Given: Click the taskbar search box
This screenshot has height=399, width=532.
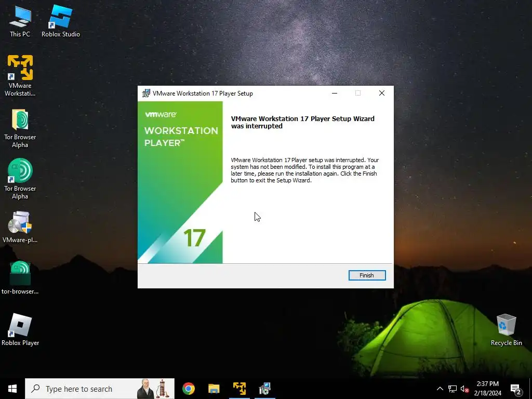Looking at the screenshot, I should click(100, 389).
